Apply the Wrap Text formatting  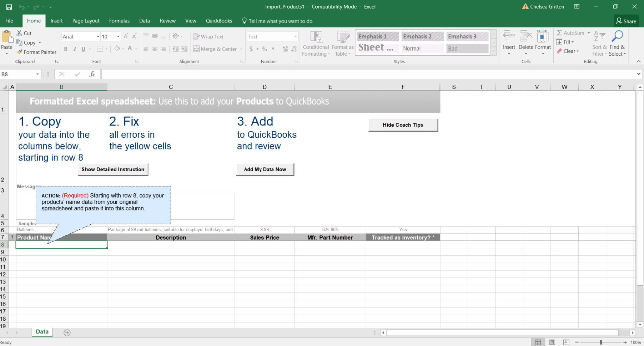(209, 36)
